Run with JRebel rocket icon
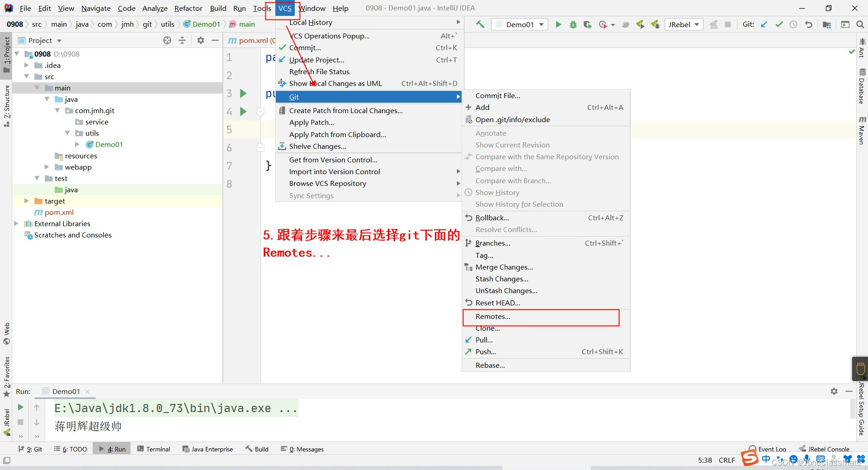Screen dimensions: 868x470 (x=640, y=24)
